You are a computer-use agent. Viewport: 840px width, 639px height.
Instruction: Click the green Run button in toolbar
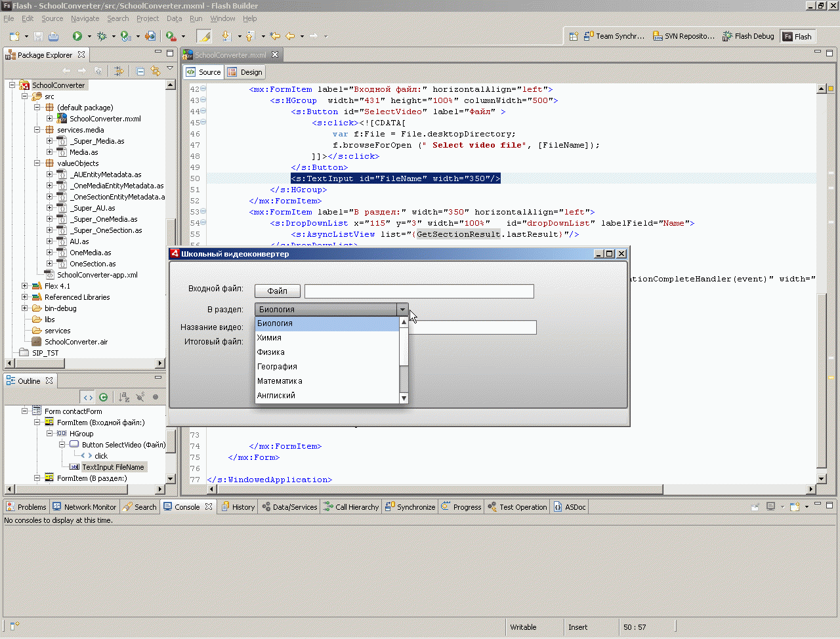point(77,36)
